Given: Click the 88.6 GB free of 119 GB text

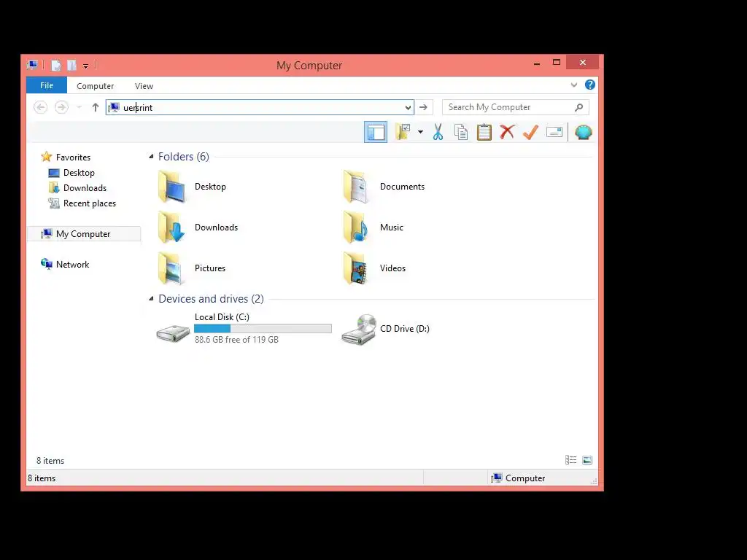Looking at the screenshot, I should click(237, 340).
